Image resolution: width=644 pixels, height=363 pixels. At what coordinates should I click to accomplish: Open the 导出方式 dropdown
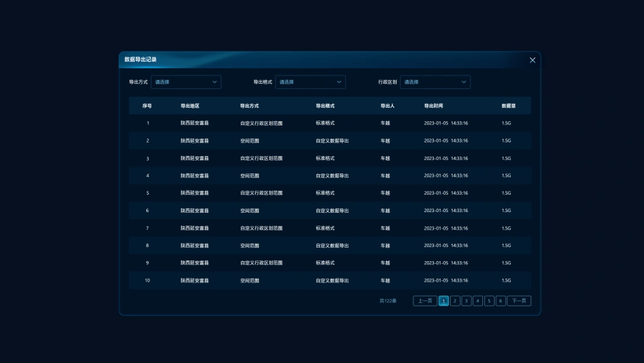(x=186, y=82)
